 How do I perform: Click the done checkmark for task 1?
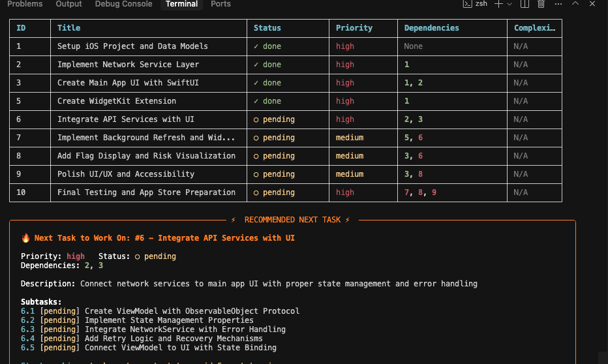(x=256, y=46)
